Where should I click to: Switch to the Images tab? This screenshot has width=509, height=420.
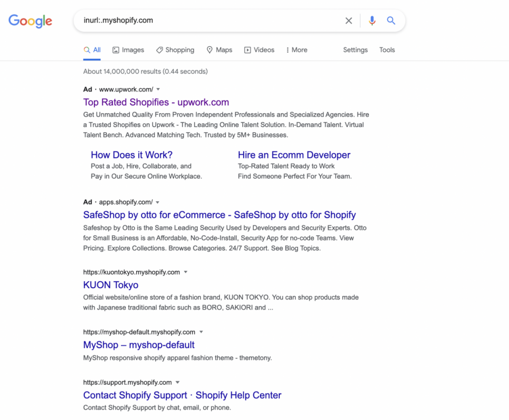tap(128, 50)
